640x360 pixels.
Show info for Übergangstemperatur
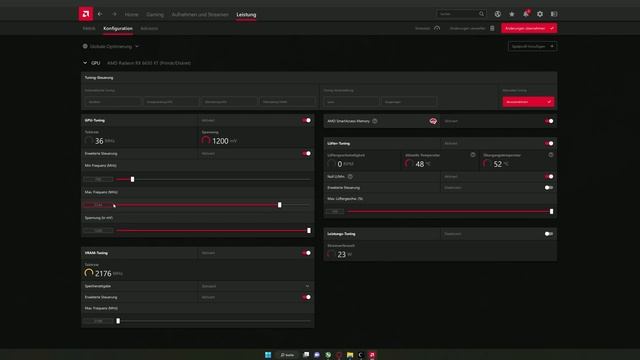click(x=551, y=155)
